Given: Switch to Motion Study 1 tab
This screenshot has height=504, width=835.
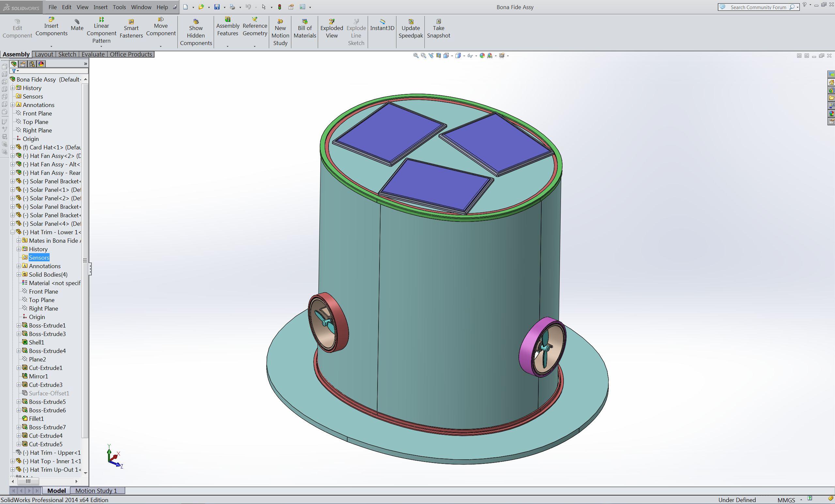Looking at the screenshot, I should click(x=96, y=490).
